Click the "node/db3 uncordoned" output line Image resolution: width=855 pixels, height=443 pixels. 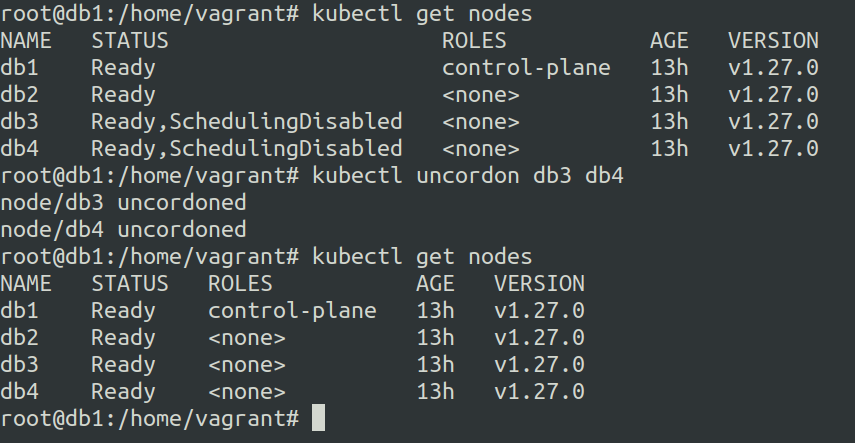click(123, 203)
